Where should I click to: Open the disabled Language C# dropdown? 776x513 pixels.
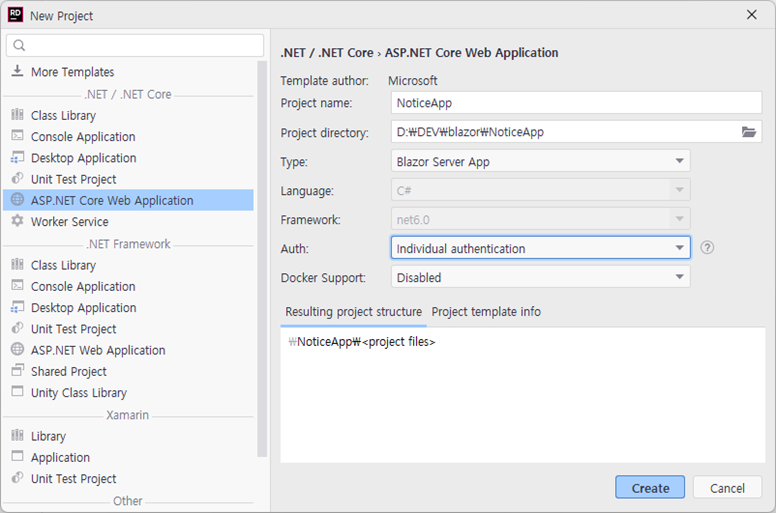[x=540, y=190]
